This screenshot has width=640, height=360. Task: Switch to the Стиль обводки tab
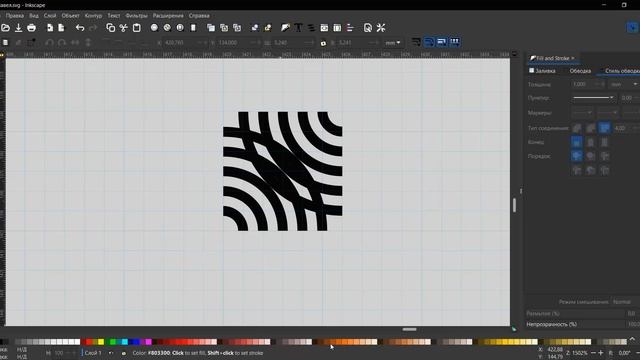622,71
